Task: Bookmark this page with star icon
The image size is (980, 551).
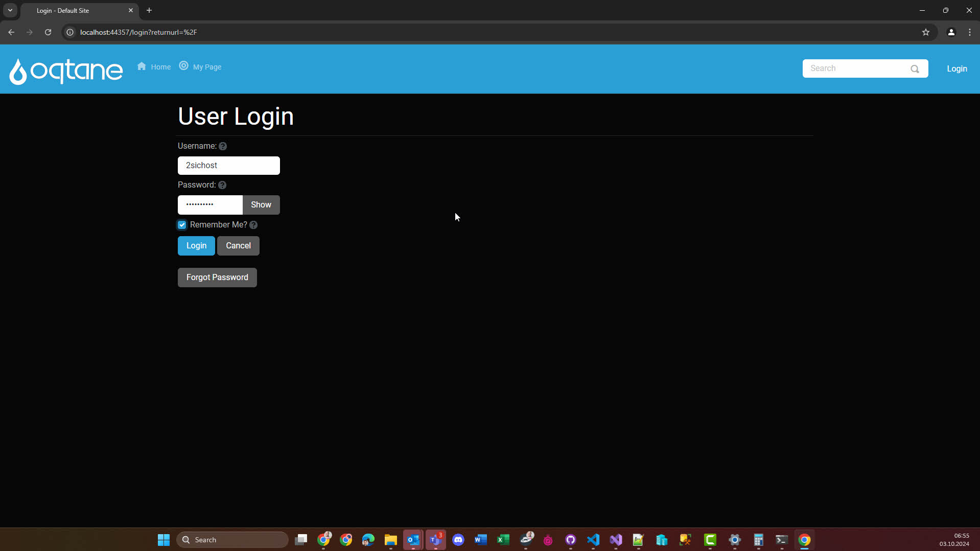Action: coord(925,32)
